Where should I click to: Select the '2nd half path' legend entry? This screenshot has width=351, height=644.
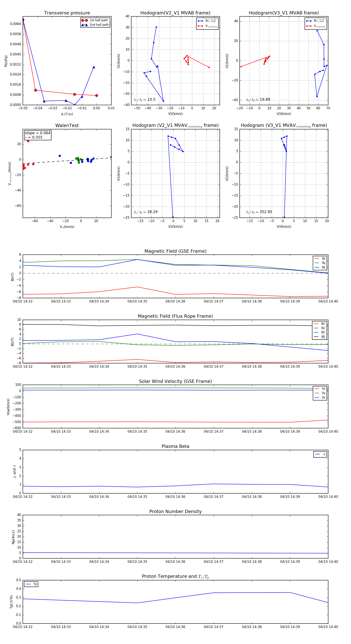(x=95, y=25)
